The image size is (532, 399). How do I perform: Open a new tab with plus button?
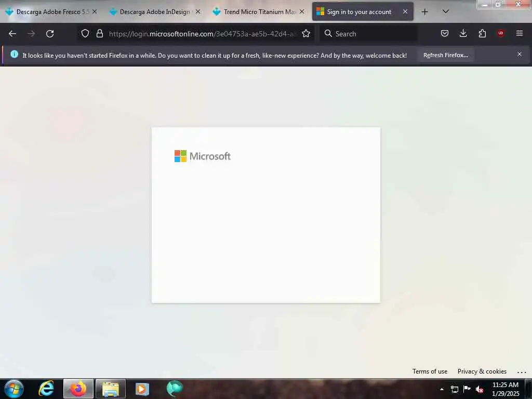tap(424, 12)
